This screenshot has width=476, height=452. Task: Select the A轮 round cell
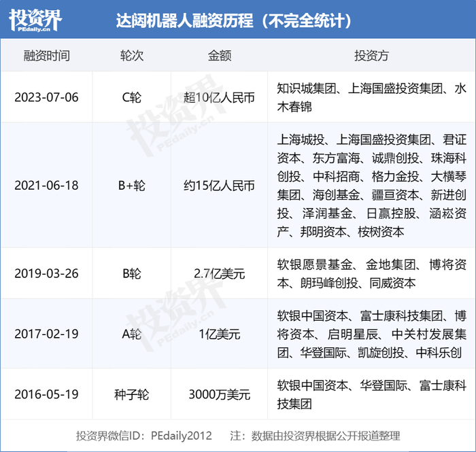(x=132, y=334)
